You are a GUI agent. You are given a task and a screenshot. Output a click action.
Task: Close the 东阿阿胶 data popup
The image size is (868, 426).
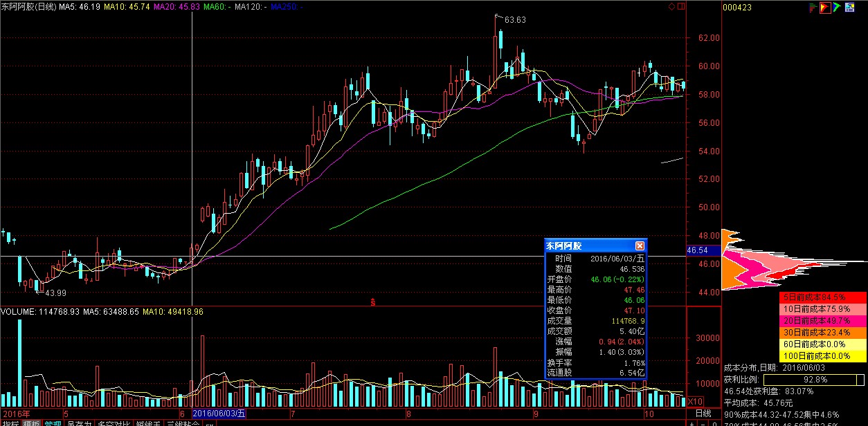pyautogui.click(x=640, y=246)
